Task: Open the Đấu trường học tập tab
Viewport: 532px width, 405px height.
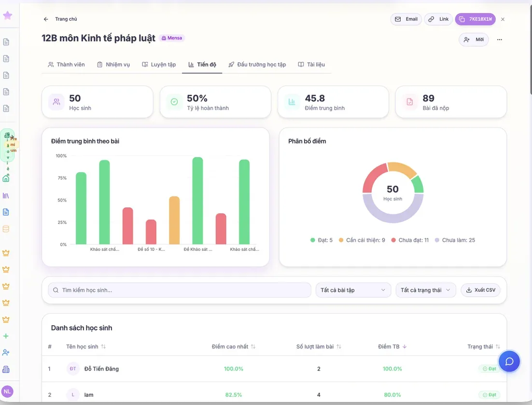Action: coord(257,65)
